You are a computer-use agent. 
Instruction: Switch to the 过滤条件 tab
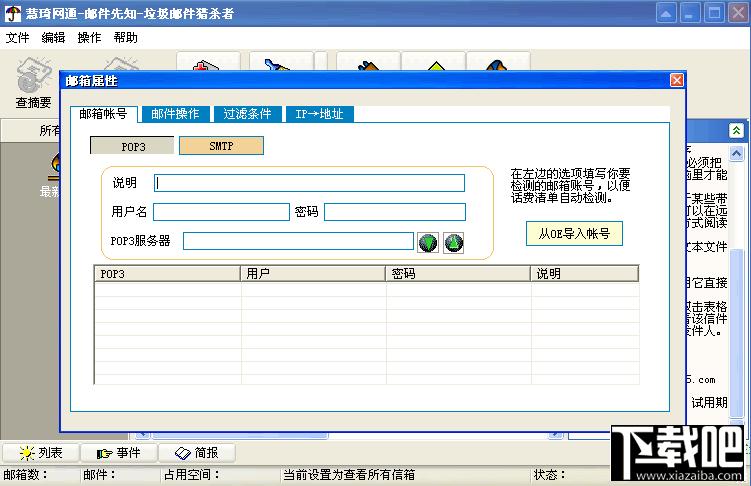tap(247, 114)
